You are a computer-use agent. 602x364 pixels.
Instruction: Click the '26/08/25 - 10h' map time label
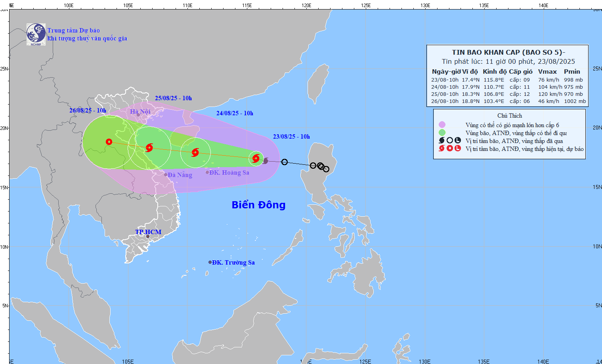(x=88, y=111)
